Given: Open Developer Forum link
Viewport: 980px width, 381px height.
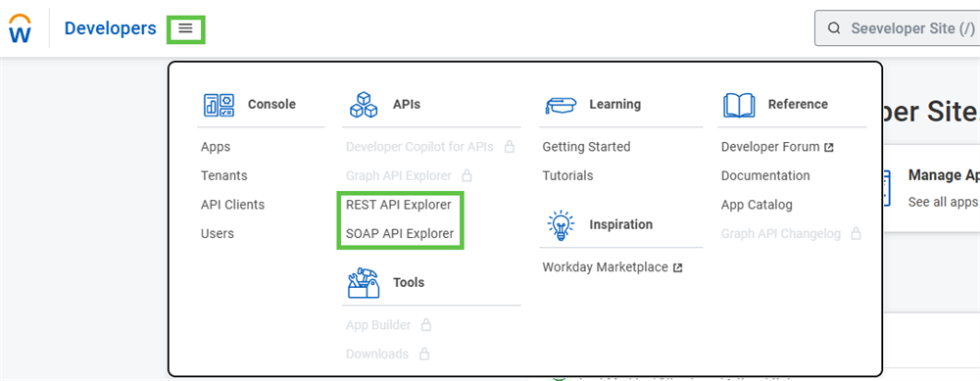Looking at the screenshot, I should 770,147.
